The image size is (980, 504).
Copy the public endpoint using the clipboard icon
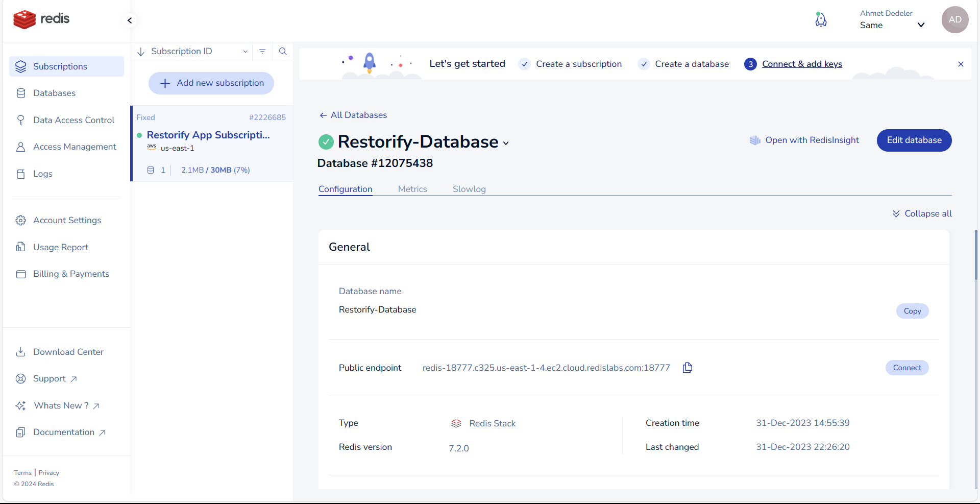point(687,368)
